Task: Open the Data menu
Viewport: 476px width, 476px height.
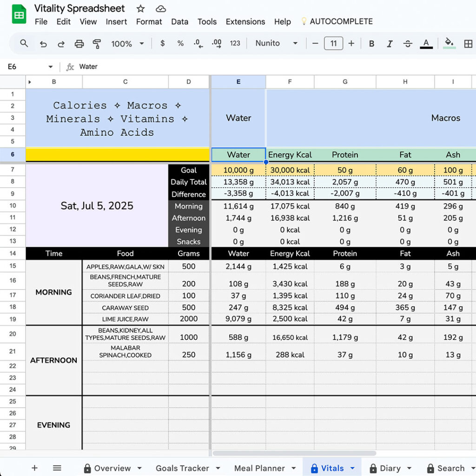Action: pyautogui.click(x=180, y=21)
